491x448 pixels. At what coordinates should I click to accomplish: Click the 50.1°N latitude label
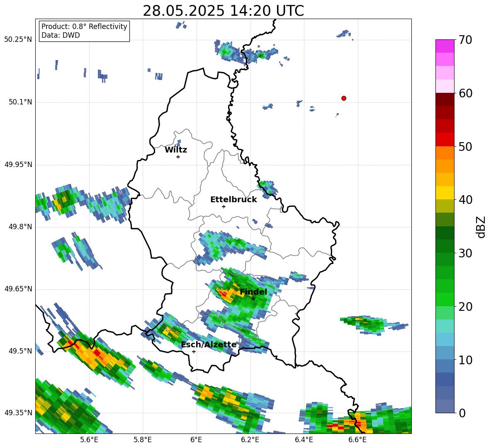click(20, 102)
